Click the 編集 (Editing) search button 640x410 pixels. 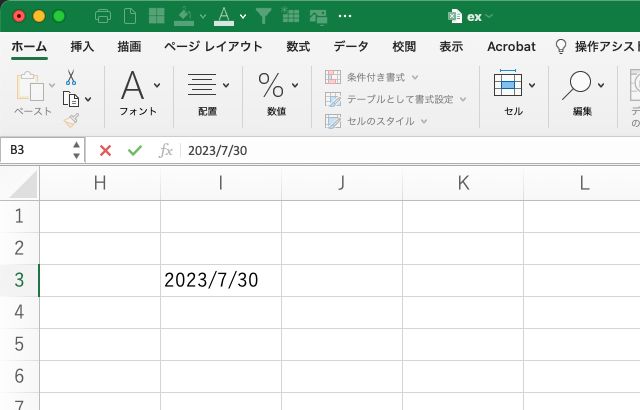583,95
